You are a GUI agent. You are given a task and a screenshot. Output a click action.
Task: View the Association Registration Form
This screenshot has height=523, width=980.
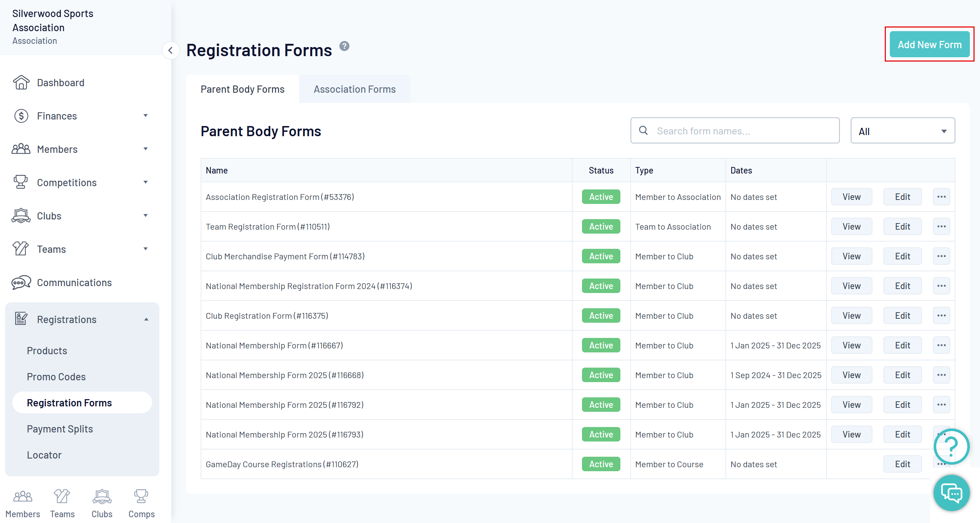tap(851, 197)
